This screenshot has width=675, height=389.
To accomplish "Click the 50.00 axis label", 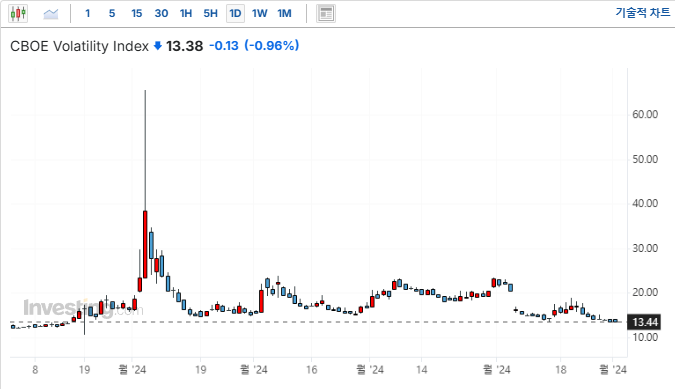I will tap(645, 159).
